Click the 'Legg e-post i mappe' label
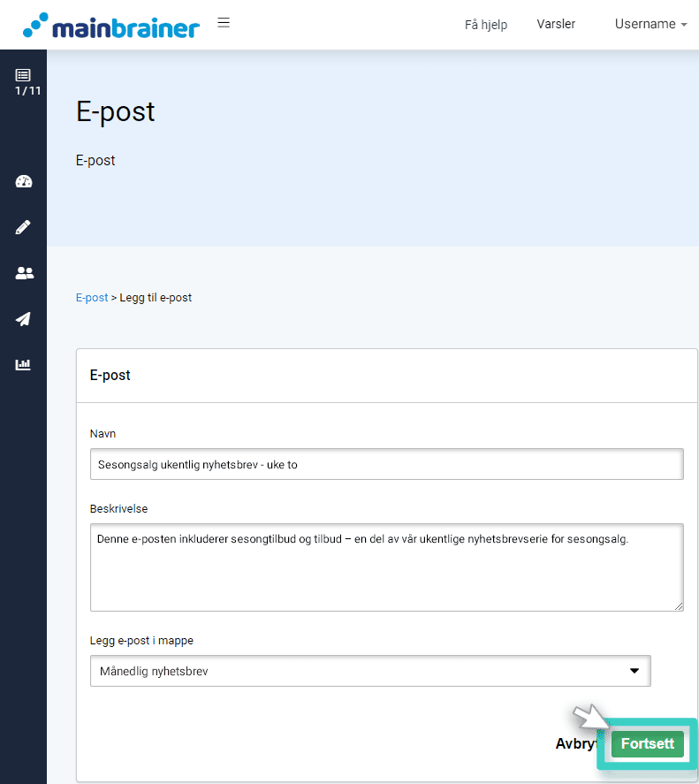The width and height of the screenshot is (699, 784). point(141,641)
